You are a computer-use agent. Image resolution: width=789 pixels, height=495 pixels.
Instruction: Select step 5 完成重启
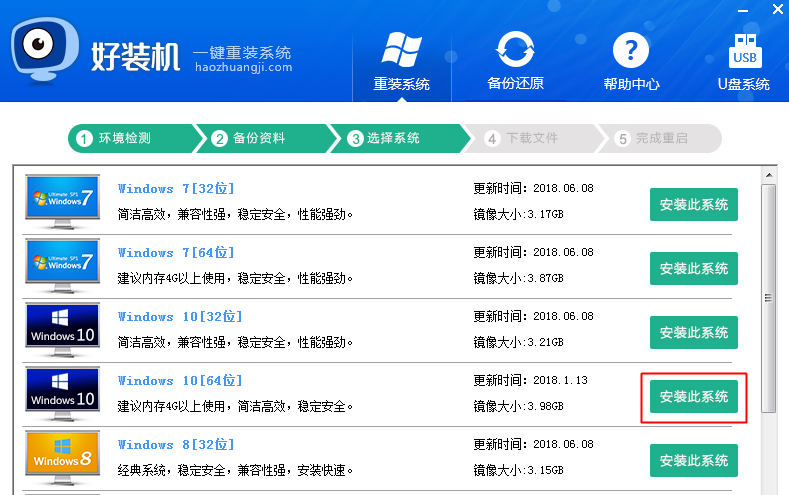659,138
